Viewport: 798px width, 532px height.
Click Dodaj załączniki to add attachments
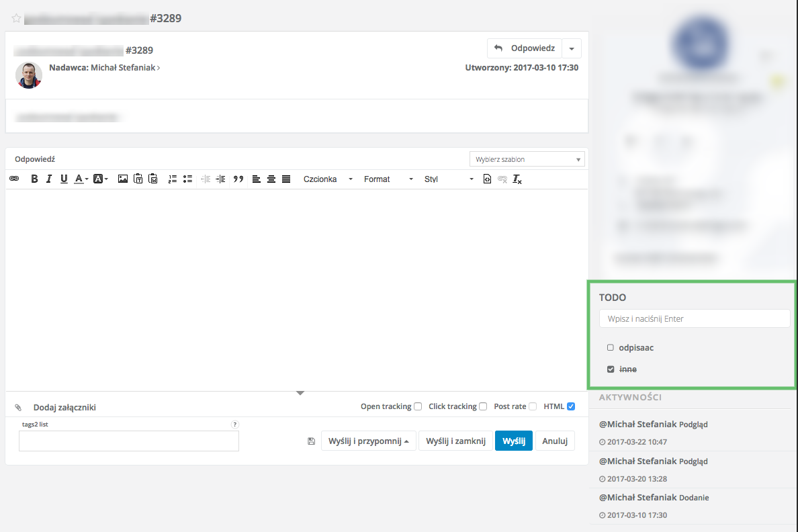[64, 407]
